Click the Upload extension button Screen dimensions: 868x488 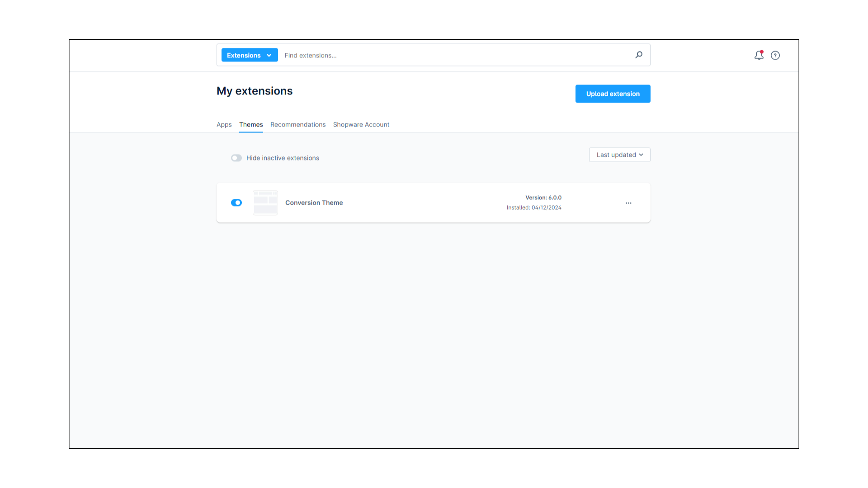pyautogui.click(x=613, y=94)
